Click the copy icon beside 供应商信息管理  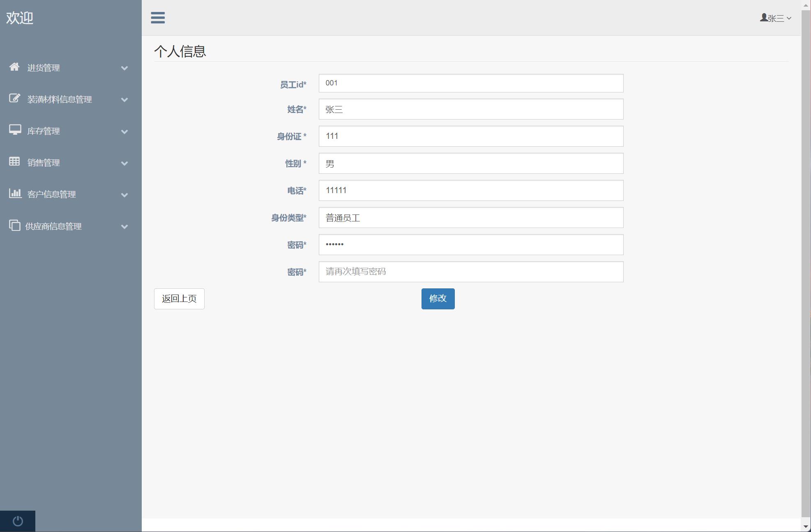(14, 225)
